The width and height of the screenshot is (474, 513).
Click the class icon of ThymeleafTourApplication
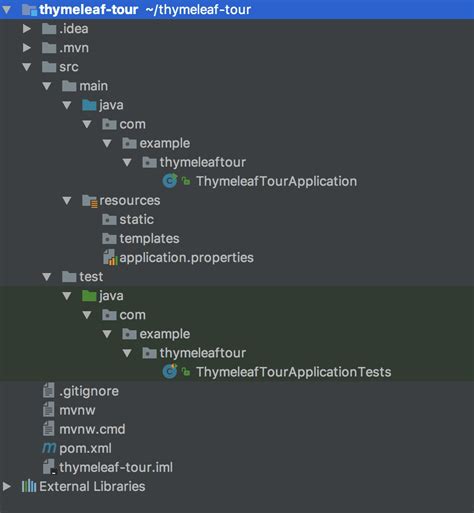click(170, 181)
